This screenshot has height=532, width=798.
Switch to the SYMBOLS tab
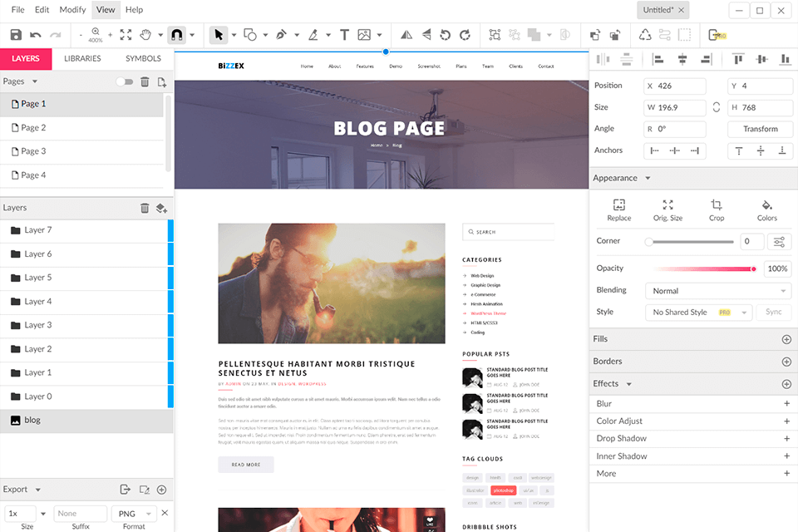coord(142,58)
